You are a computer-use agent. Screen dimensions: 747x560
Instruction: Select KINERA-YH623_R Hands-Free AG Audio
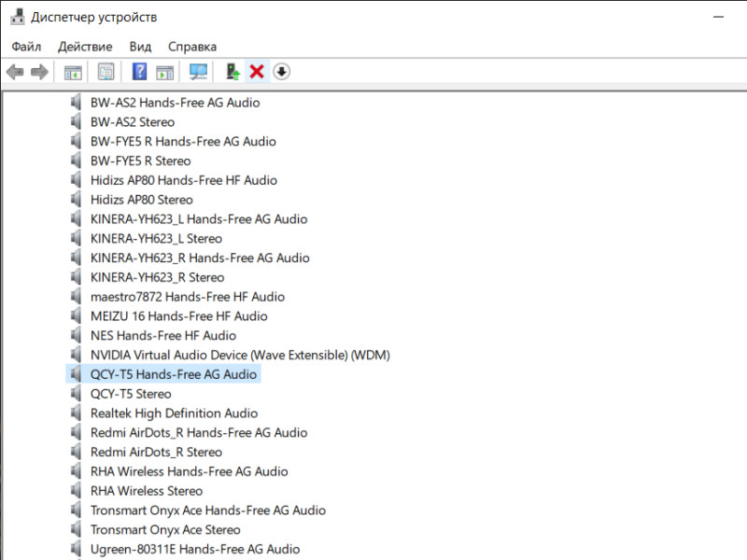point(200,258)
